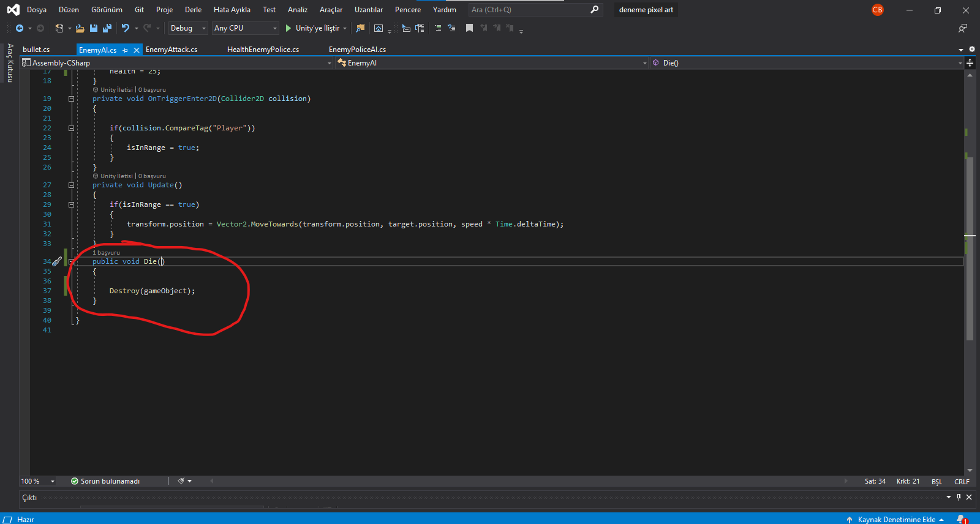Image resolution: width=980 pixels, height=524 pixels.
Task: Clear all bookmarks icon
Action: pos(510,28)
